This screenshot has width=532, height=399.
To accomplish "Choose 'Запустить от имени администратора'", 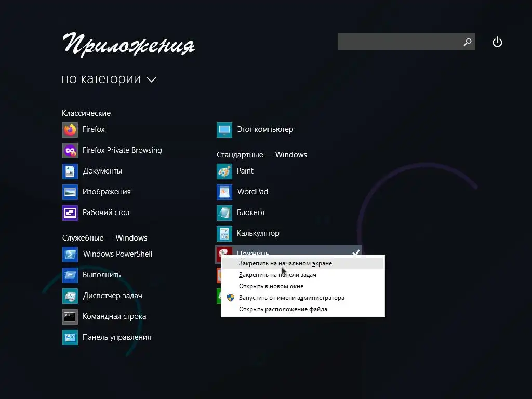I will pyautogui.click(x=303, y=298).
